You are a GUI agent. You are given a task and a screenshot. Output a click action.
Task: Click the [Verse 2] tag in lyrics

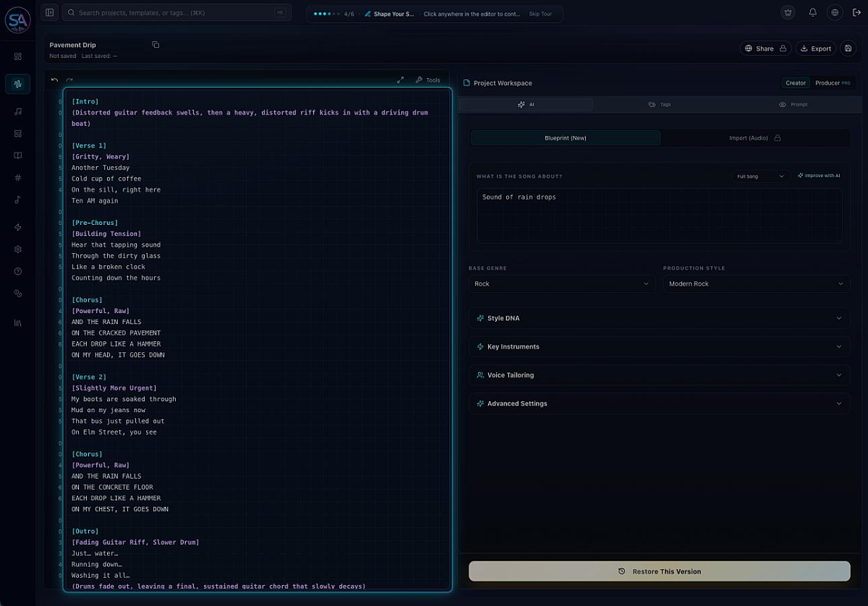[x=89, y=377]
